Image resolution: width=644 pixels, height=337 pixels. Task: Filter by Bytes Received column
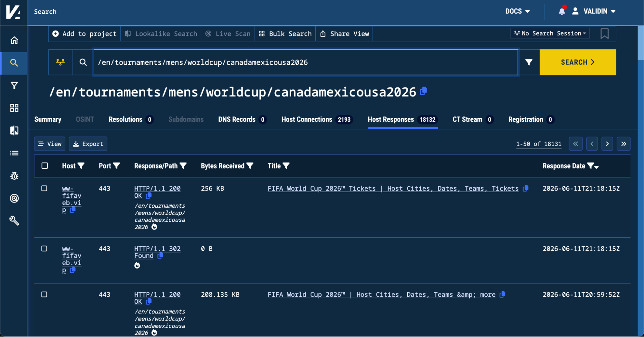(x=250, y=166)
